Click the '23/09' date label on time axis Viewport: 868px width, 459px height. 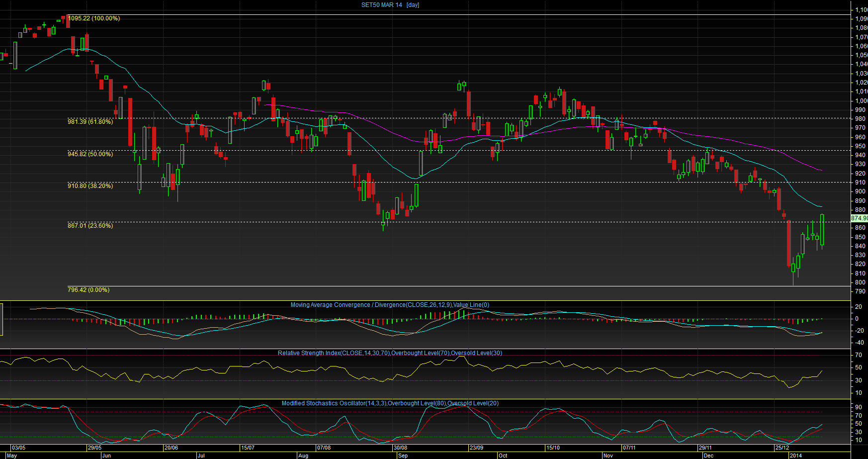coord(476,448)
